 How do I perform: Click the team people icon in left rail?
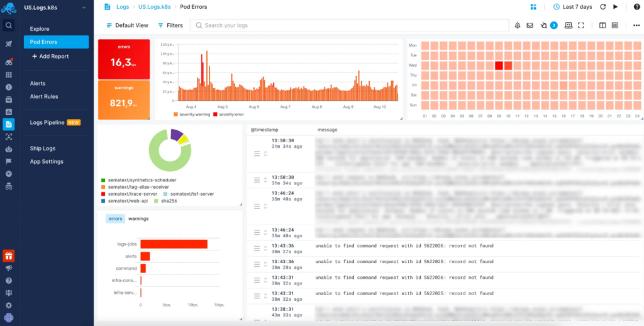coord(9,293)
